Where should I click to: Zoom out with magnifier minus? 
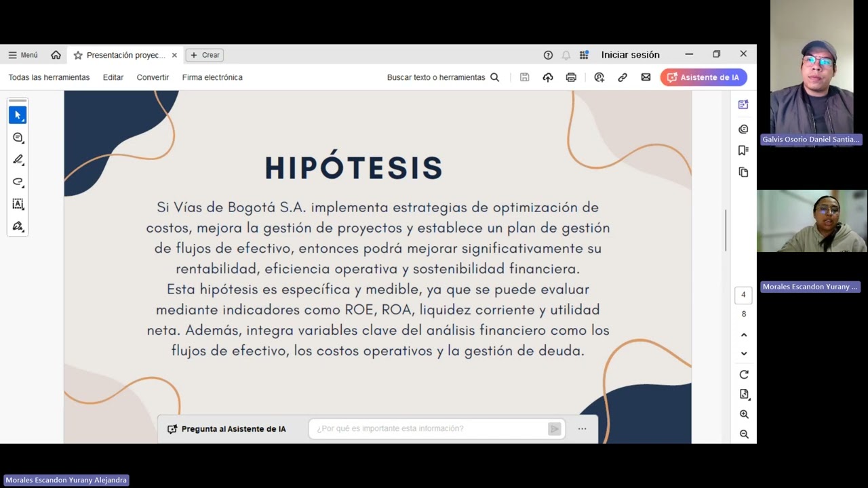pyautogui.click(x=744, y=434)
